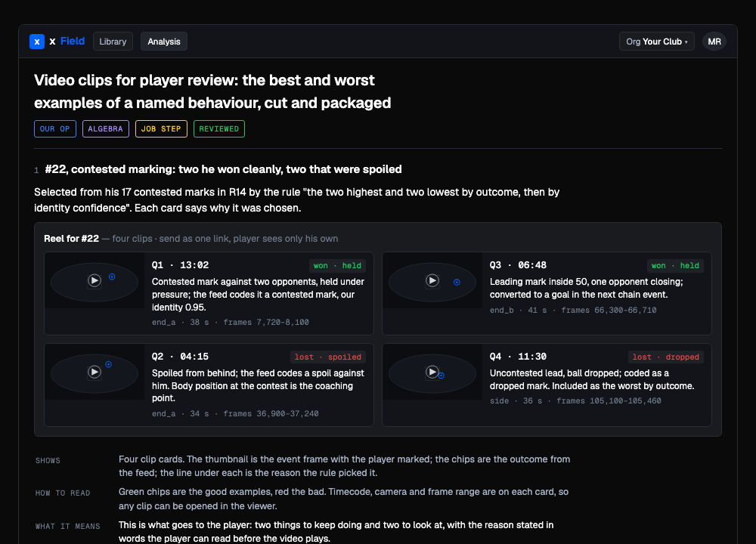Select player marker in Q1 13:02 thumbnail
756x544 pixels.
point(112,277)
